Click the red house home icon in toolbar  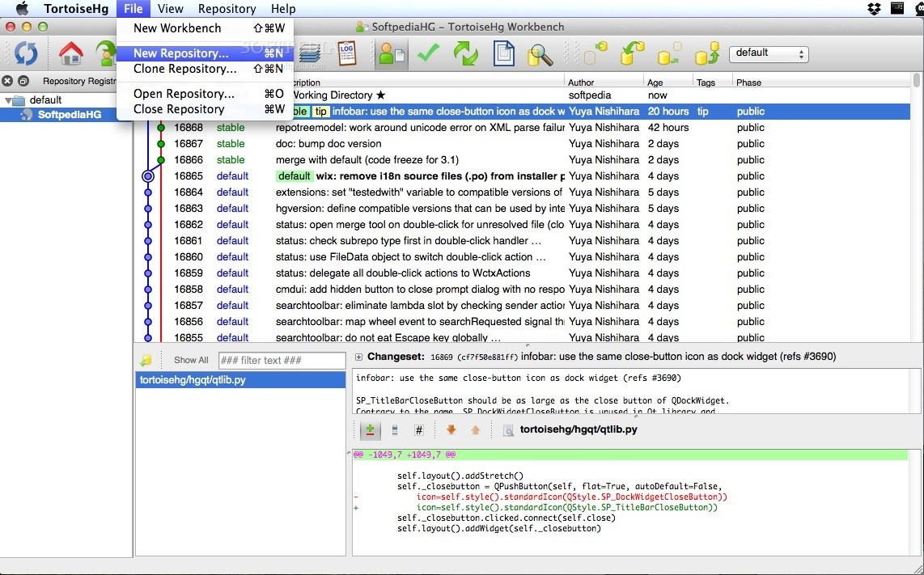click(x=71, y=53)
